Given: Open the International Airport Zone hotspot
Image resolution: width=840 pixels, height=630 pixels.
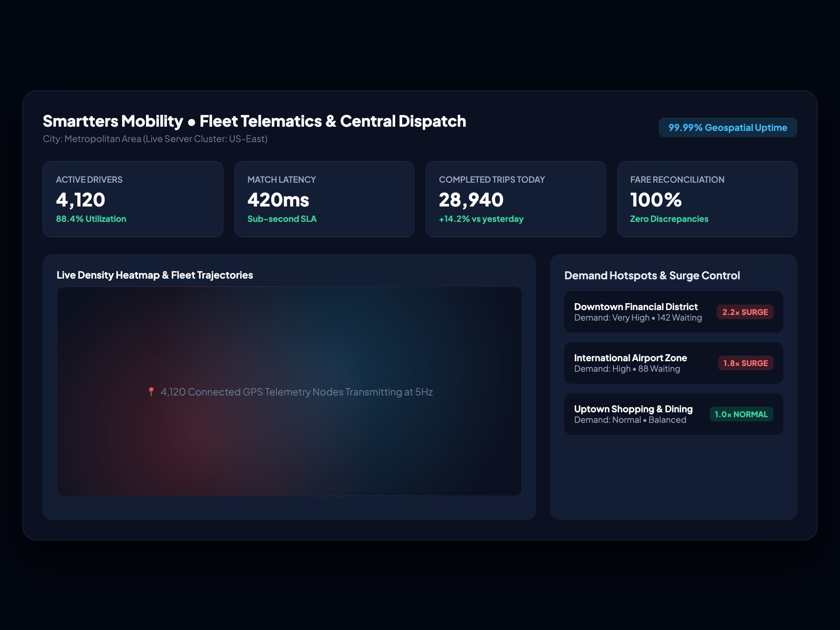Looking at the screenshot, I should [x=673, y=363].
